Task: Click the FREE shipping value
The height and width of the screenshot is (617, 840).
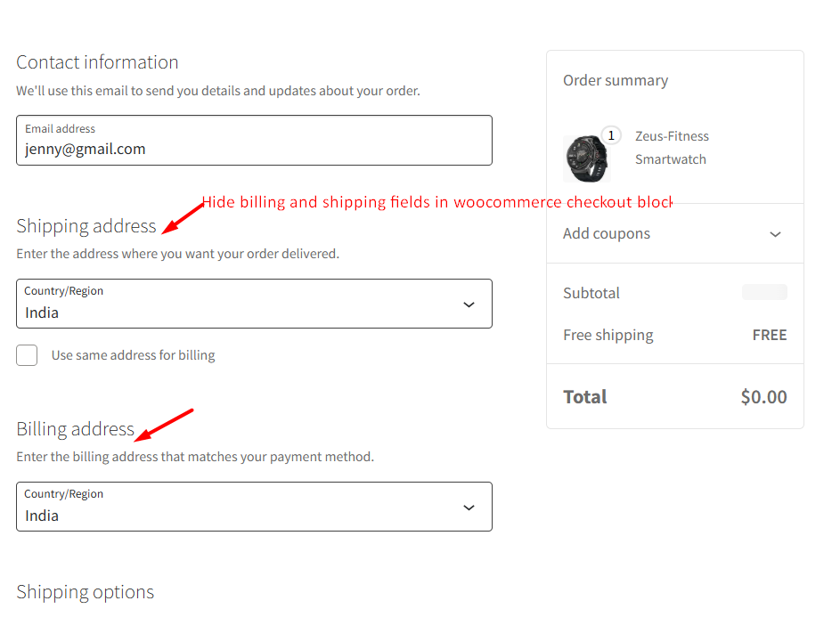Action: (770, 335)
